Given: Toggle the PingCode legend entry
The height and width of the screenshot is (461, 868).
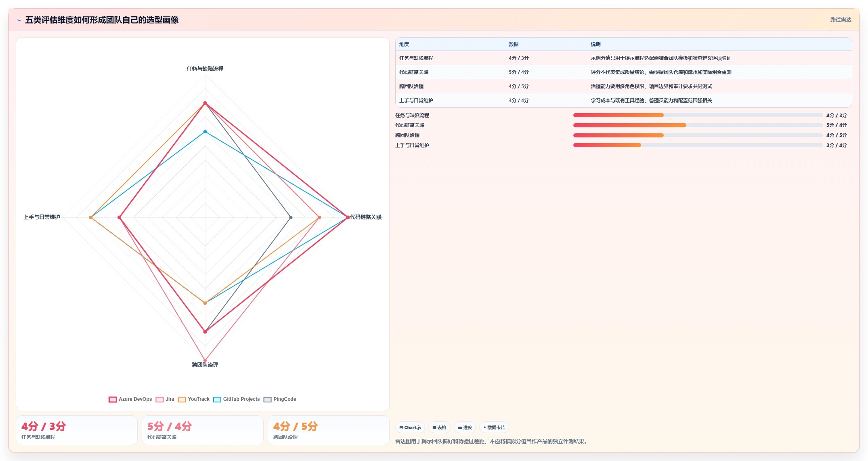Looking at the screenshot, I should 280,399.
